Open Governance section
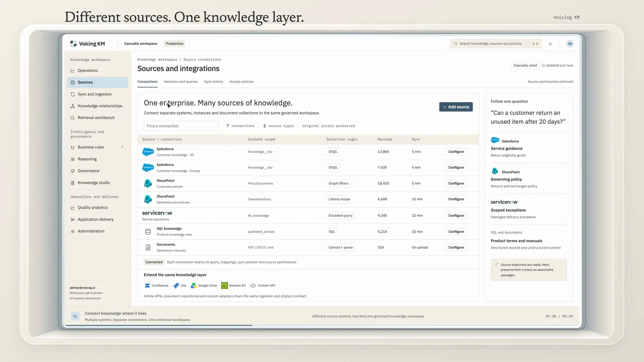 (97, 171)
